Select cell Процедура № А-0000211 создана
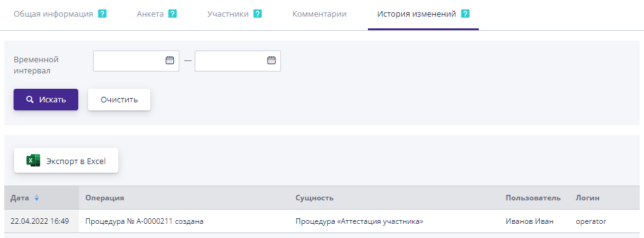This screenshot has height=238, width=644. (x=145, y=221)
